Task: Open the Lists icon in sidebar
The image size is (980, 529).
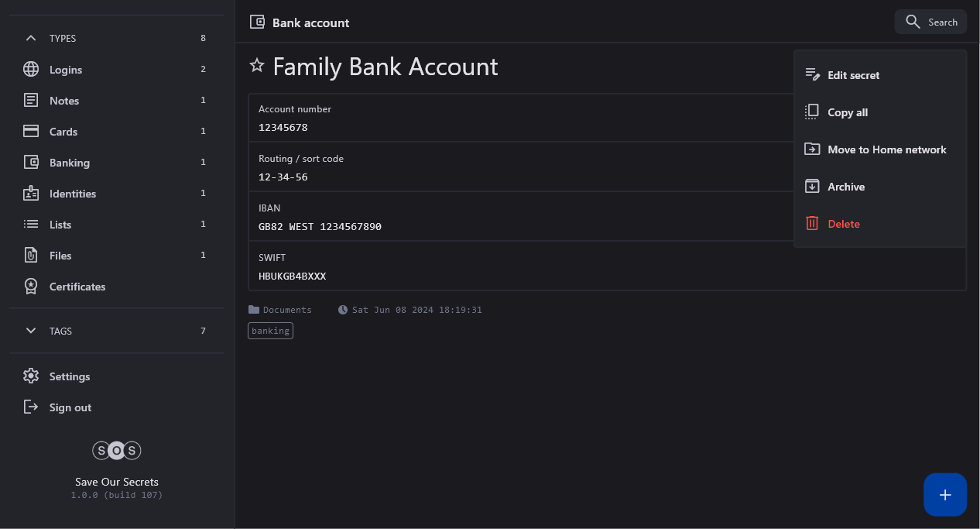Action: [31, 225]
